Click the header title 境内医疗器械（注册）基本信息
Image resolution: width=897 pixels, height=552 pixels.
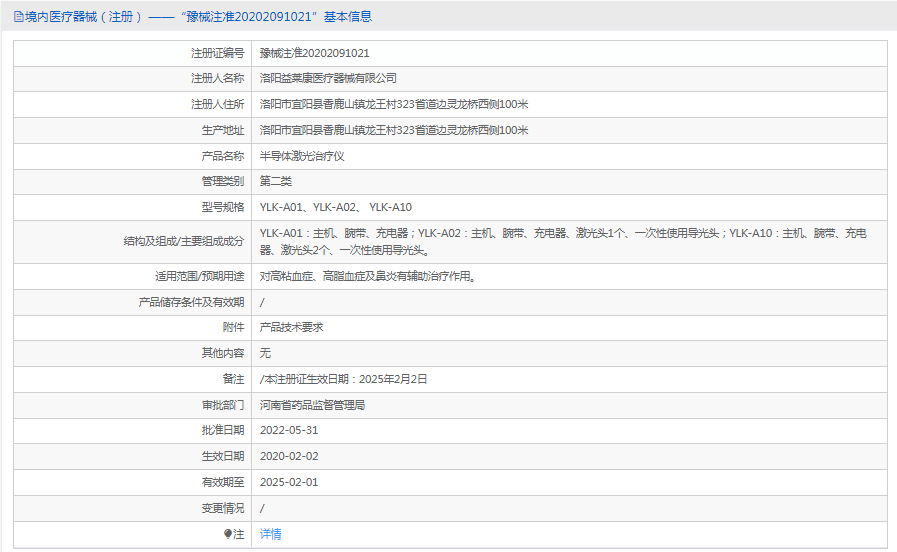click(x=199, y=17)
